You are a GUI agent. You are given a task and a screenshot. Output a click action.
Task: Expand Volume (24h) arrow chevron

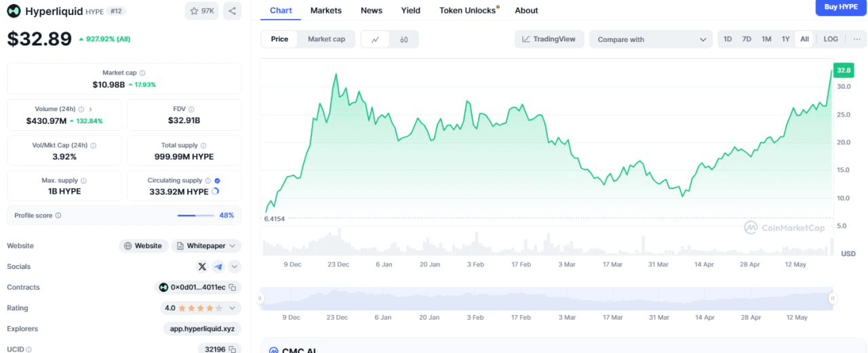pos(90,109)
